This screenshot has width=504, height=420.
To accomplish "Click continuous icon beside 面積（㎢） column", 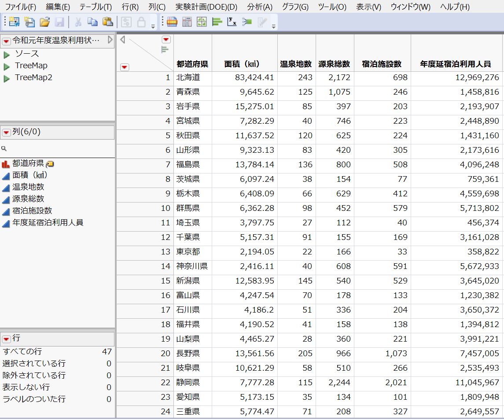I will (x=5, y=176).
